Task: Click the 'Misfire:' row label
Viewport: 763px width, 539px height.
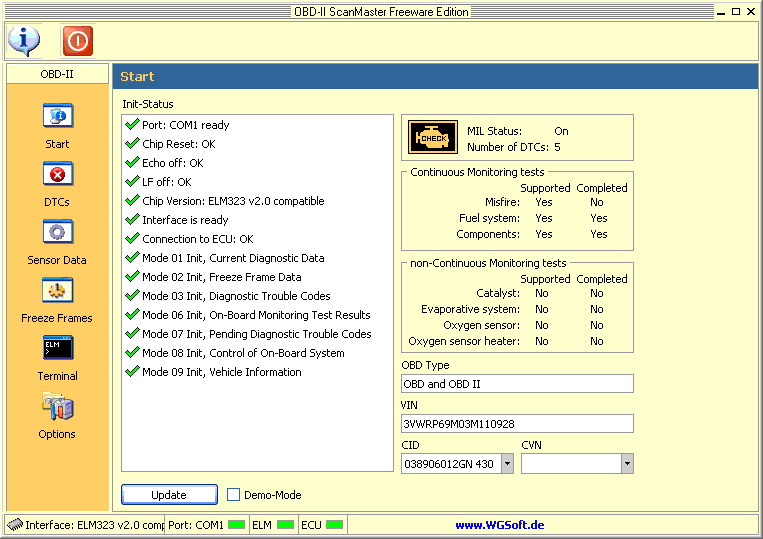Action: pos(502,202)
